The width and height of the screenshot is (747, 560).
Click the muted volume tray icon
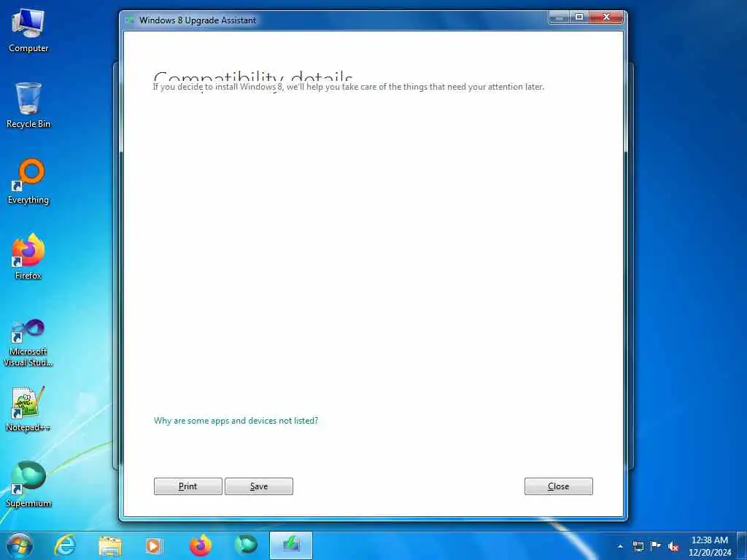pyautogui.click(x=673, y=546)
